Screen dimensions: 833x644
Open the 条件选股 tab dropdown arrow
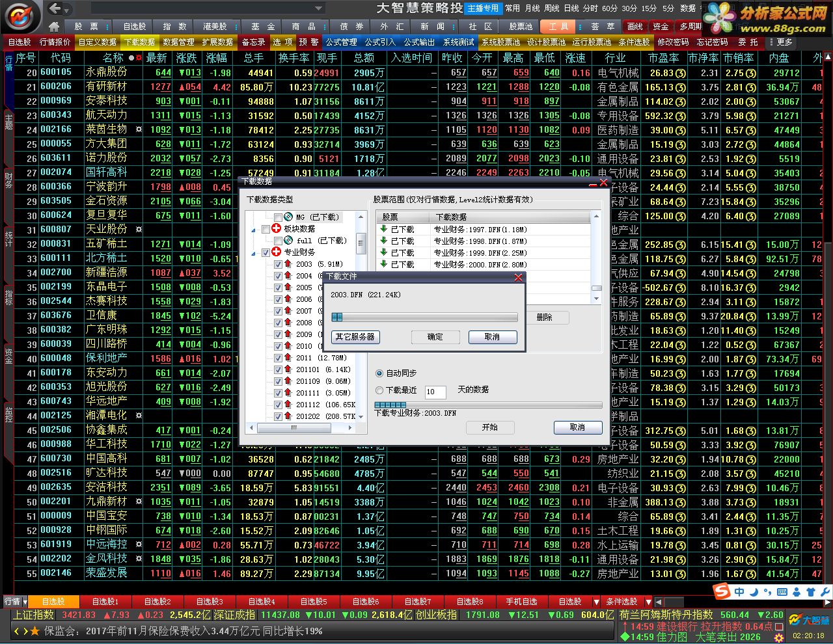point(648,602)
